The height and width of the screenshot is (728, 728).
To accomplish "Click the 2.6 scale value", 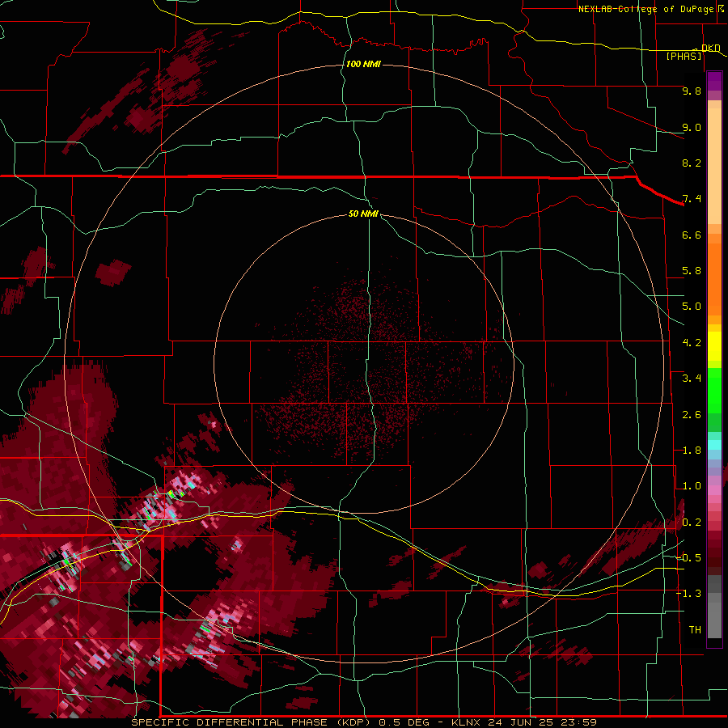I will click(x=692, y=415).
